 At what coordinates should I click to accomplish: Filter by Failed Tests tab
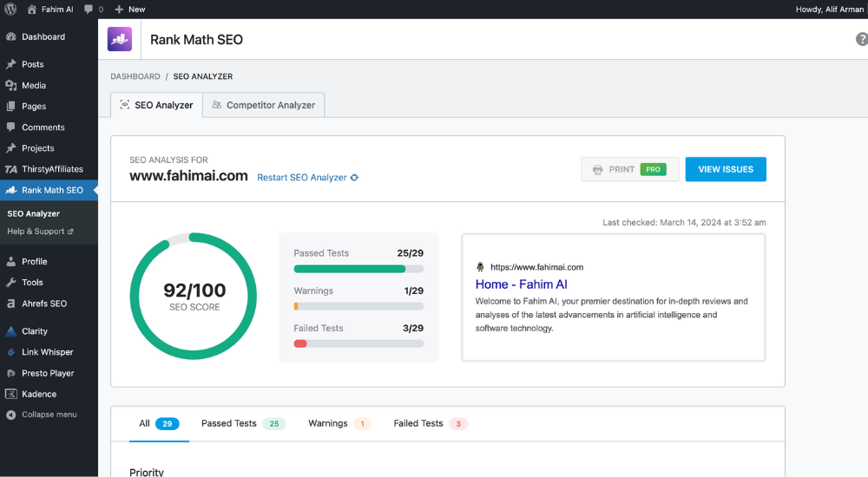(x=431, y=424)
